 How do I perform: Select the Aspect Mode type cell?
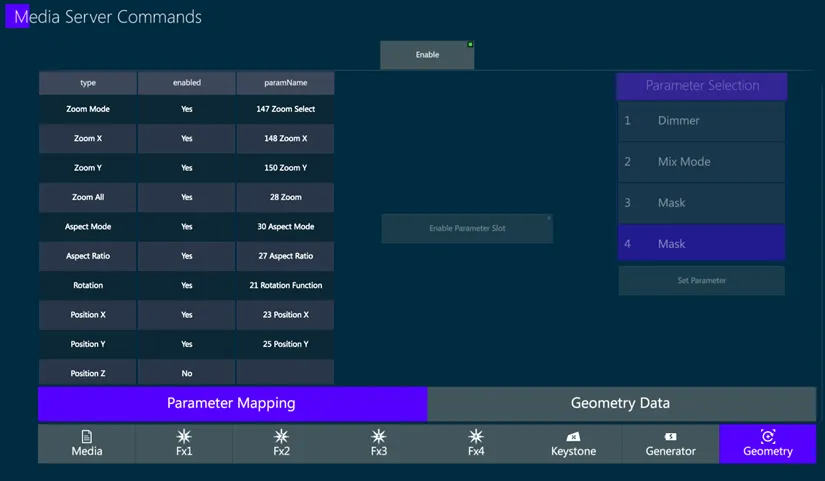pos(88,227)
